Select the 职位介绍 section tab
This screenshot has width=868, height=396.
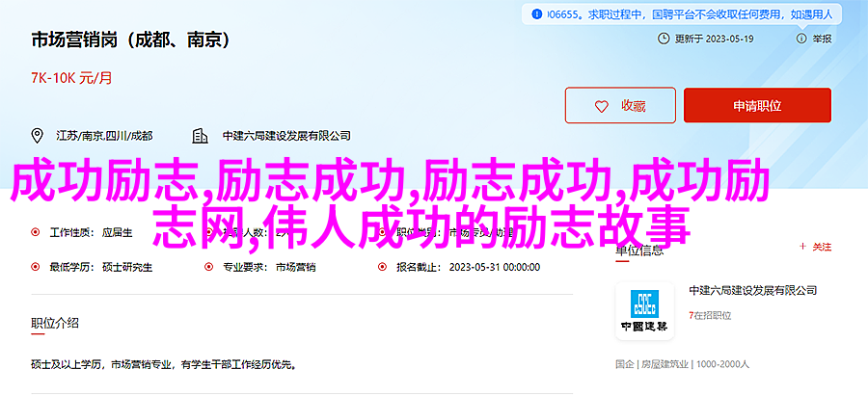coord(54,324)
